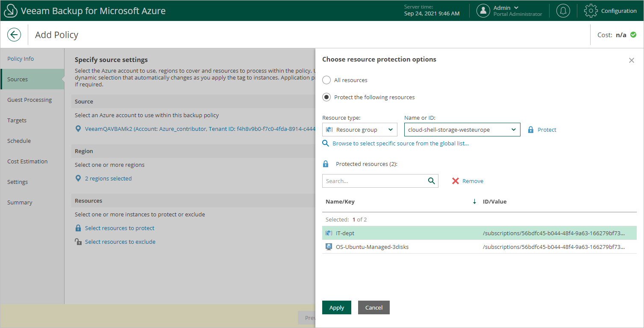The width and height of the screenshot is (644, 328).
Task: Click the IT-dept subscription ID value
Action: 554,233
